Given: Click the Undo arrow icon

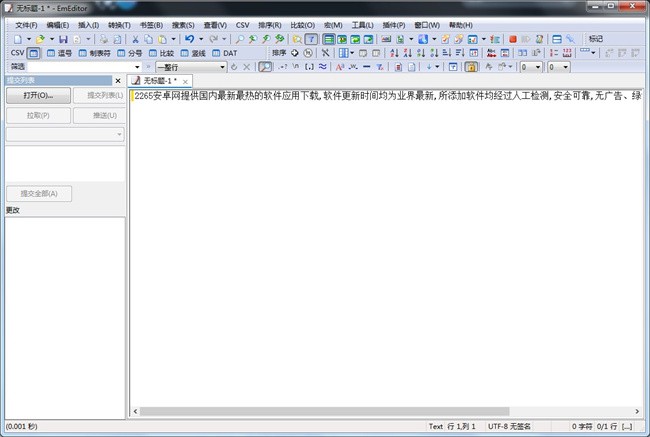Looking at the screenshot, I should click(x=189, y=39).
